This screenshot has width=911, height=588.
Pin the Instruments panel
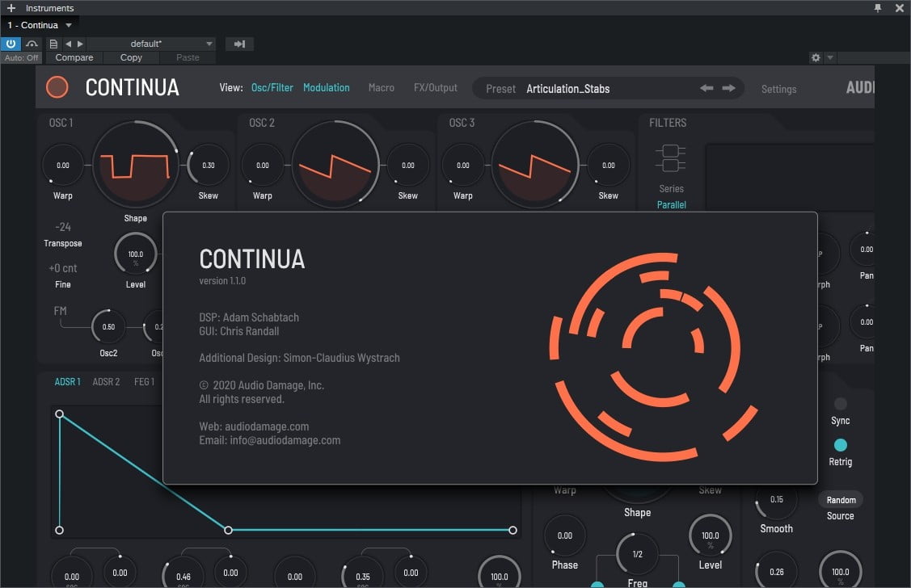tap(878, 8)
